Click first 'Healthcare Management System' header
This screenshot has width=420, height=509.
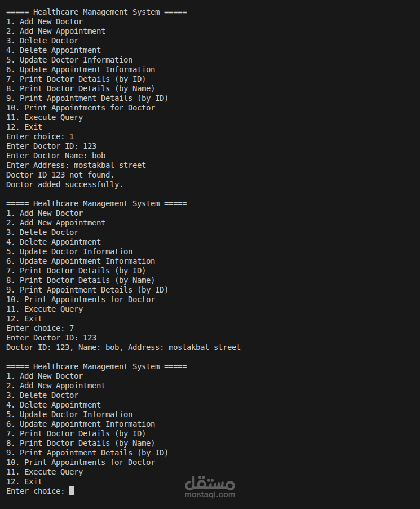[96, 12]
